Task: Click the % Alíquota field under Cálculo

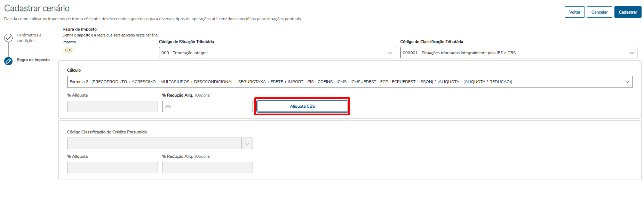Action: click(112, 106)
